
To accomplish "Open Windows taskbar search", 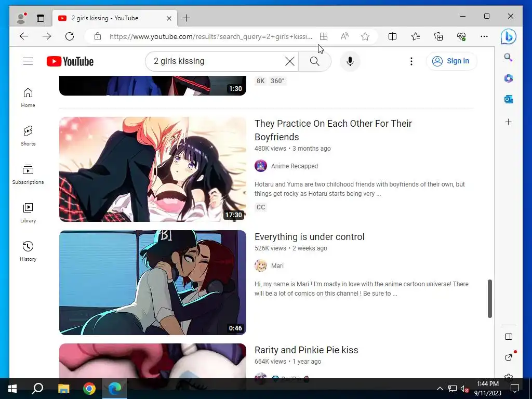I will (37, 389).
